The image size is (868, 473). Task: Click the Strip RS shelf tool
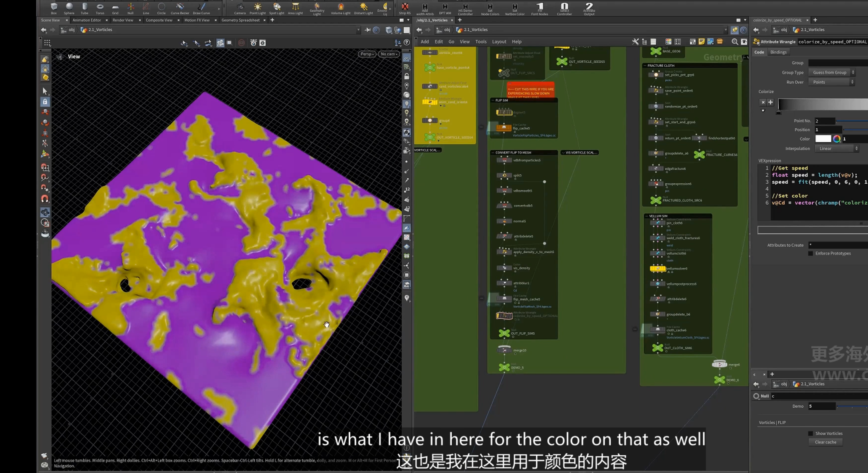[x=405, y=9]
